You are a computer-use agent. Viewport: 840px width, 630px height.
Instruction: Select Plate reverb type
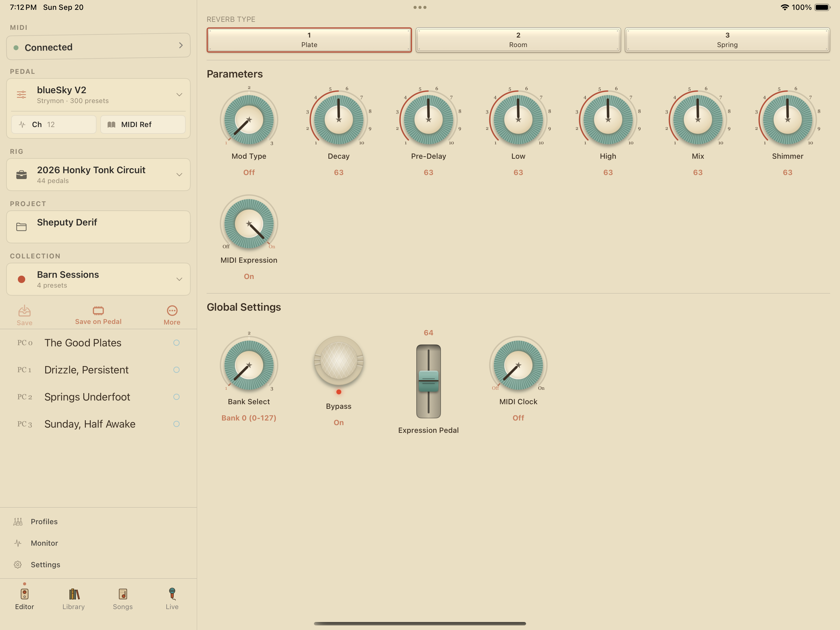click(x=309, y=40)
